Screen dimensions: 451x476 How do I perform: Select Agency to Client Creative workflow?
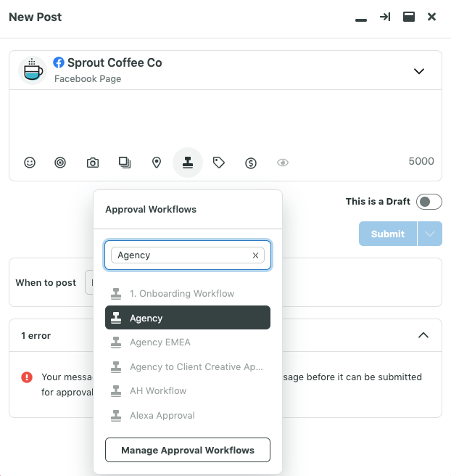tap(188, 366)
